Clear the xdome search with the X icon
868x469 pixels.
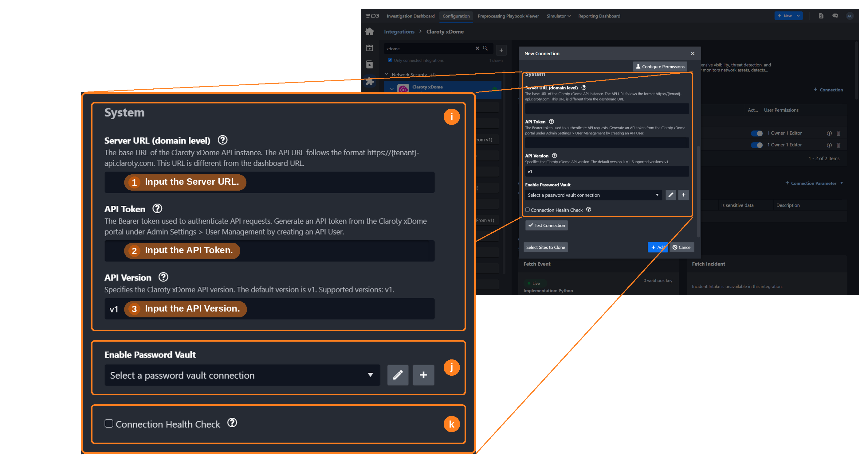[x=477, y=48]
